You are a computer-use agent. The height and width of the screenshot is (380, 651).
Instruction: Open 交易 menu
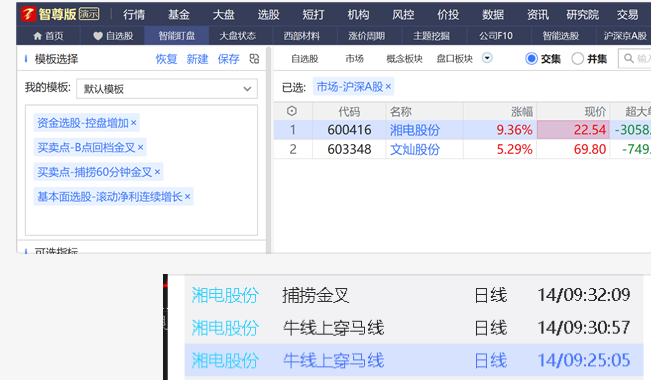tap(627, 15)
